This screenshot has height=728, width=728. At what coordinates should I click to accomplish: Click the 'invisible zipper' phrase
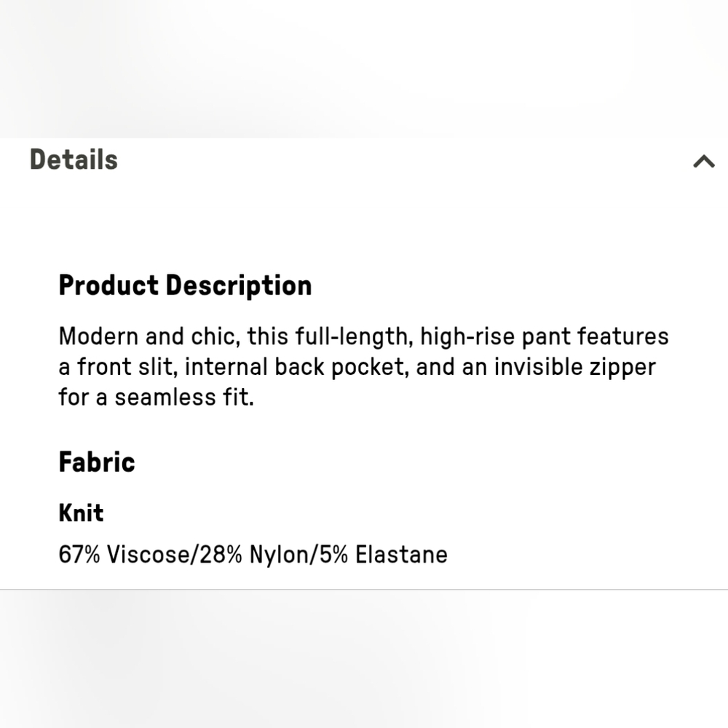click(x=575, y=367)
